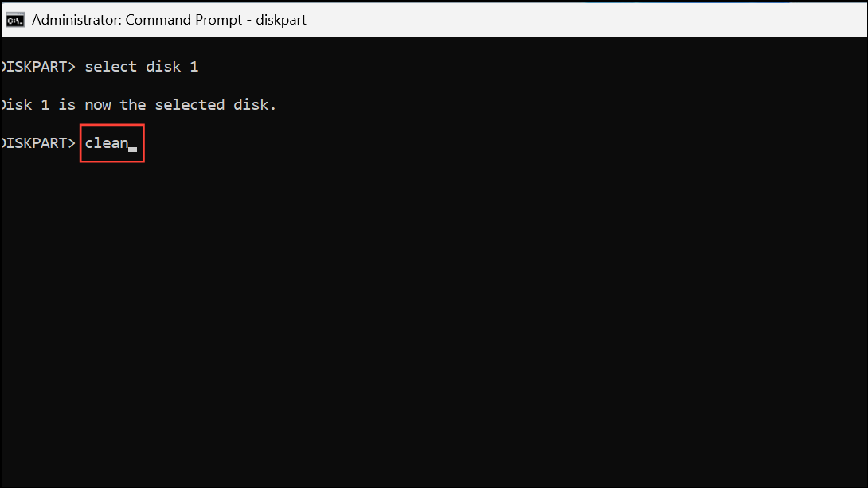Click the word 'Administrator:' in the title bar
Viewport: 868px width, 488px height.
76,20
